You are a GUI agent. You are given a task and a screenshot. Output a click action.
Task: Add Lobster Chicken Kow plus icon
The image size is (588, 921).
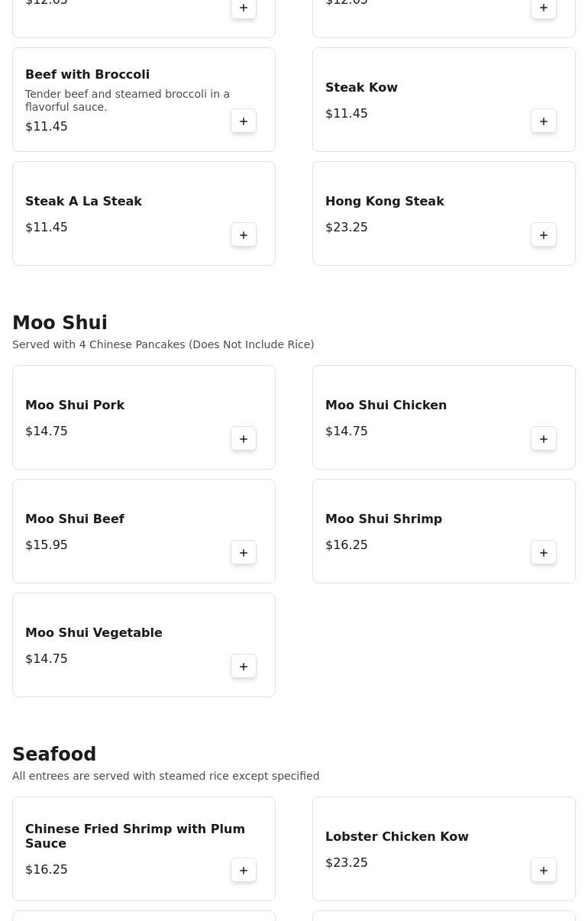pos(544,871)
